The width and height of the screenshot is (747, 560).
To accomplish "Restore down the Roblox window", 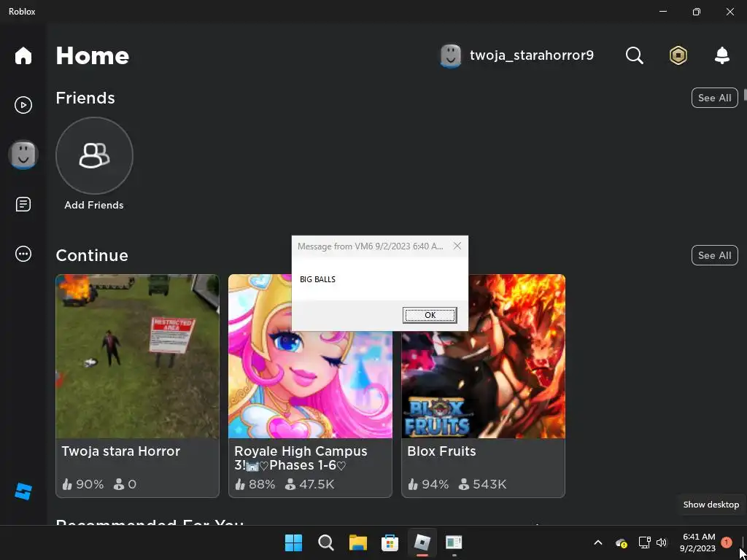I will 696,12.
